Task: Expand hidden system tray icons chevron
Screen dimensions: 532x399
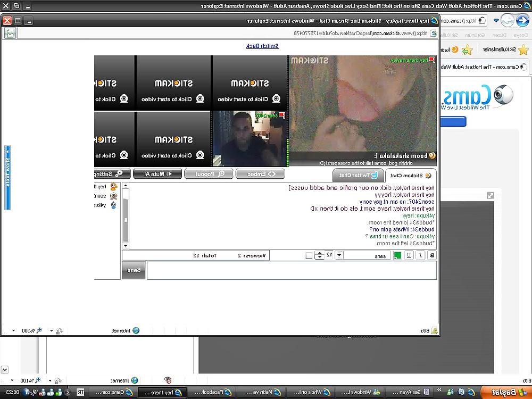Action: click(x=68, y=393)
